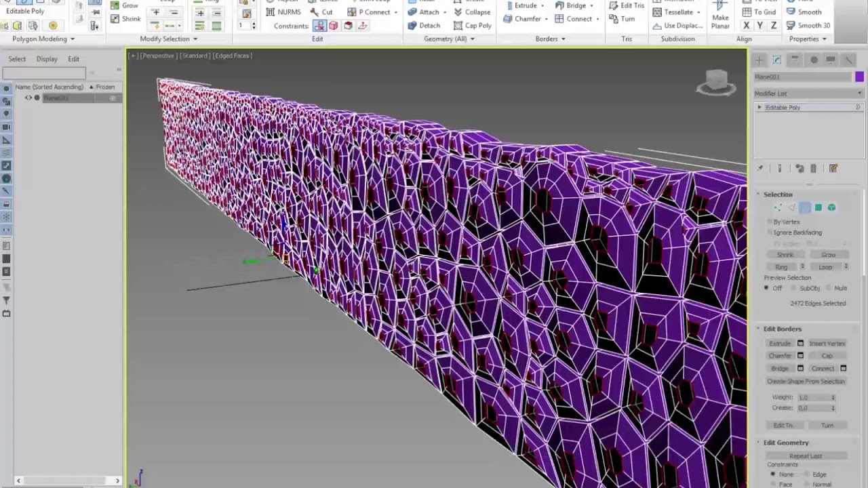The image size is (868, 488).
Task: Click the Insert Vertex button
Action: tap(827, 344)
